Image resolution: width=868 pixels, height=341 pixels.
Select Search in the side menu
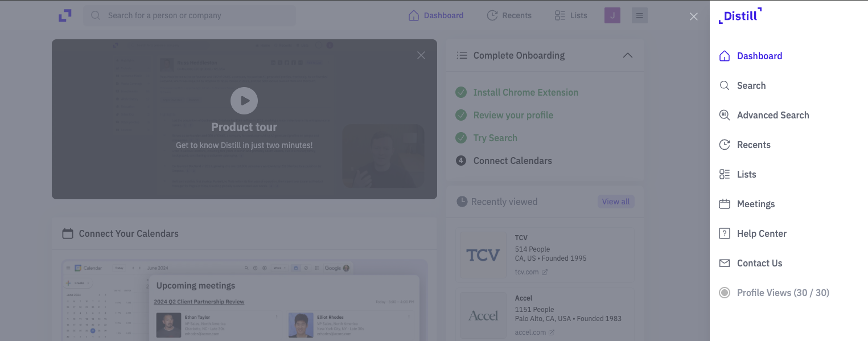[751, 85]
